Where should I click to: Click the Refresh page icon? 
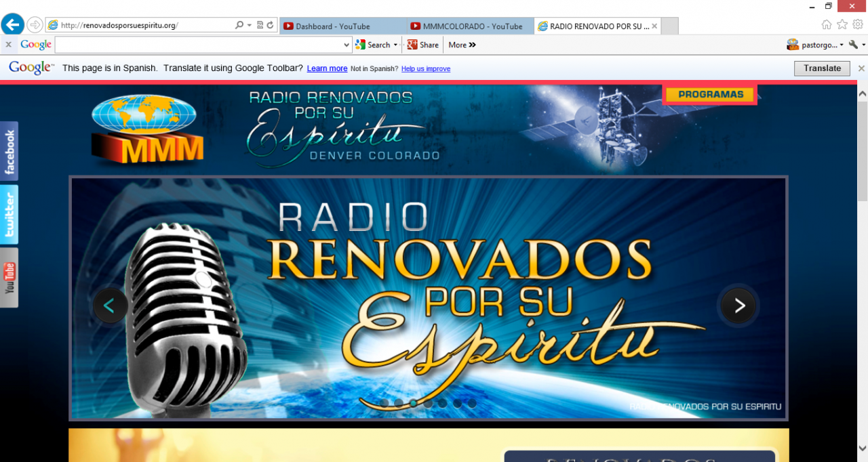coord(270,25)
